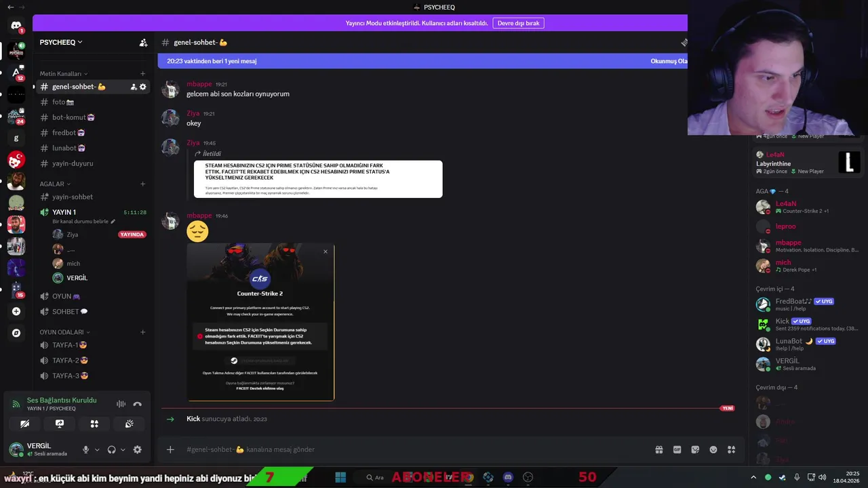Open apps launcher in message bar
This screenshot has height=488, width=868.
(x=732, y=449)
